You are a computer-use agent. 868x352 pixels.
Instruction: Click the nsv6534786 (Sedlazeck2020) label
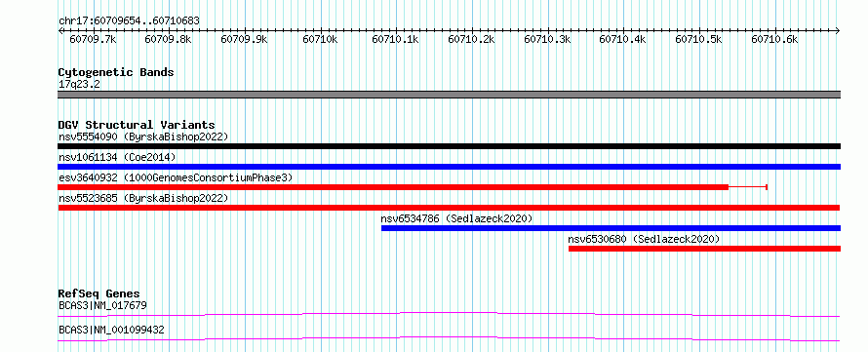[456, 218]
